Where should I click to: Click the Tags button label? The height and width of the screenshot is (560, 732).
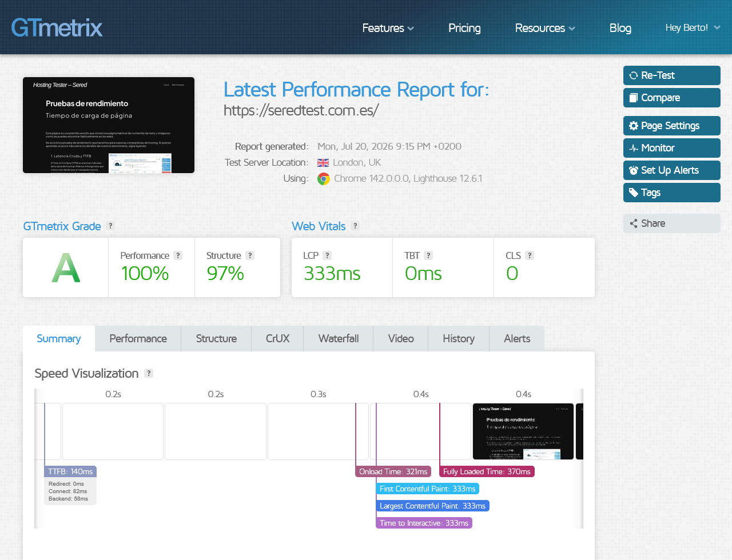(x=651, y=193)
